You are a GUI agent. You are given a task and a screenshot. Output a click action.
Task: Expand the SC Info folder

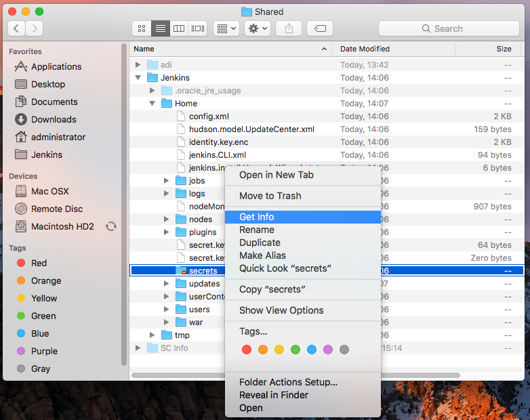(x=138, y=348)
